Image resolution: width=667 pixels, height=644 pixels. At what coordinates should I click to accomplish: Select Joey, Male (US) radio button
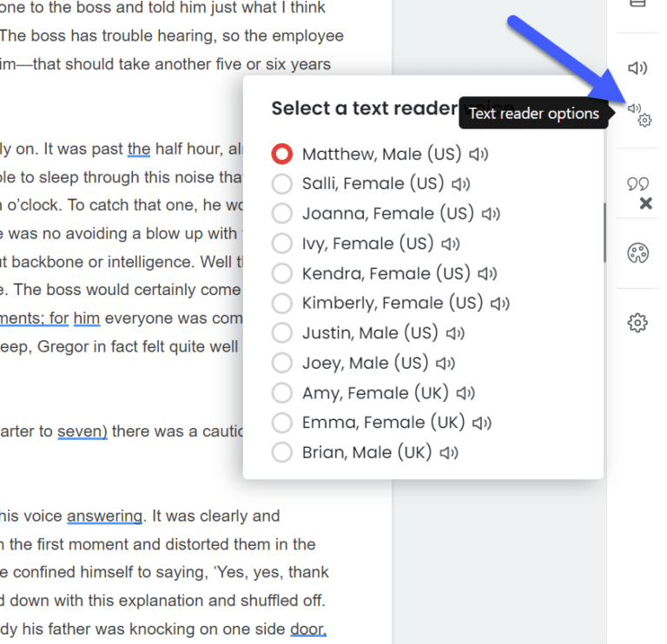coord(282,363)
